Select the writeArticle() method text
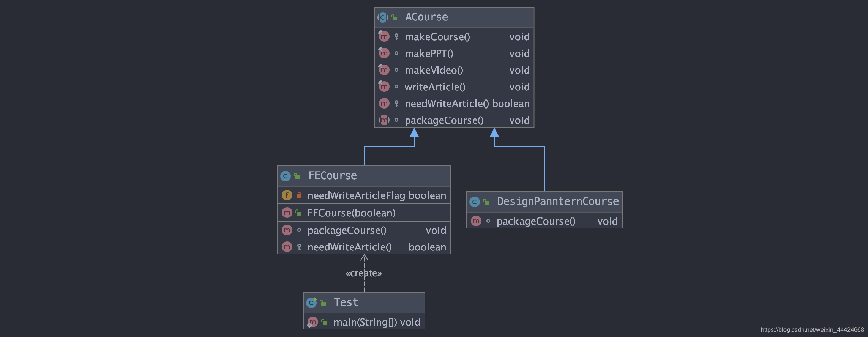 pos(435,87)
